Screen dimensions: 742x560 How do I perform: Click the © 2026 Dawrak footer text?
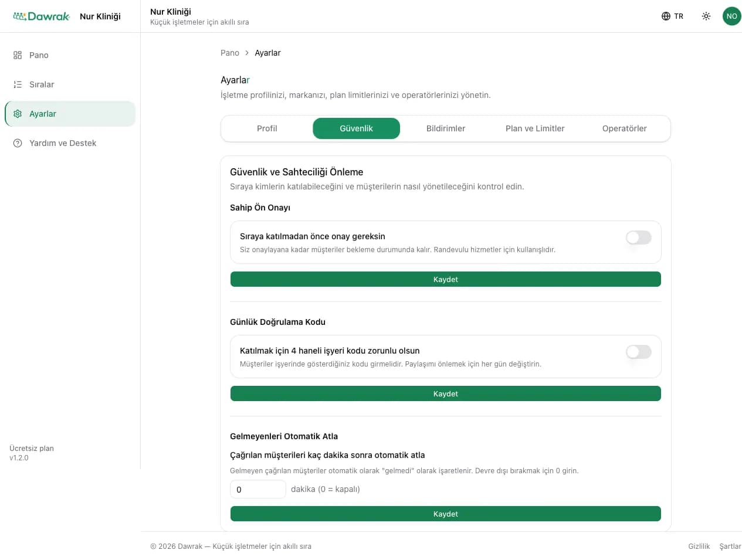coord(231,546)
